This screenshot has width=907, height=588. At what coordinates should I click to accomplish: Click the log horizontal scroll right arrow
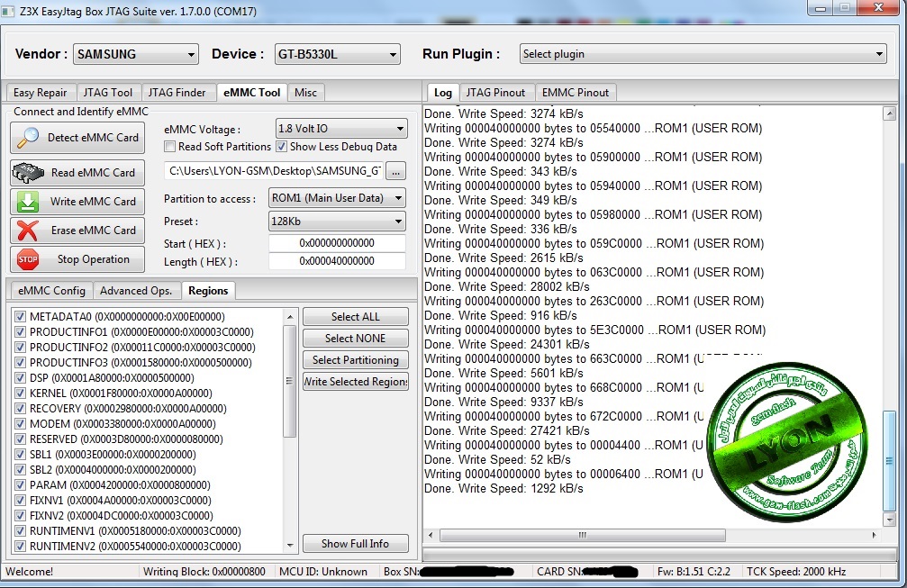pyautogui.click(x=874, y=536)
